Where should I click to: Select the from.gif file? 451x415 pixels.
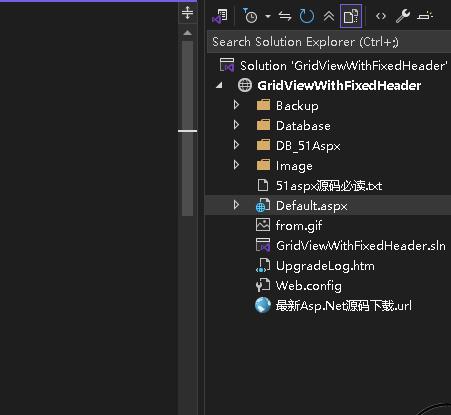point(299,226)
